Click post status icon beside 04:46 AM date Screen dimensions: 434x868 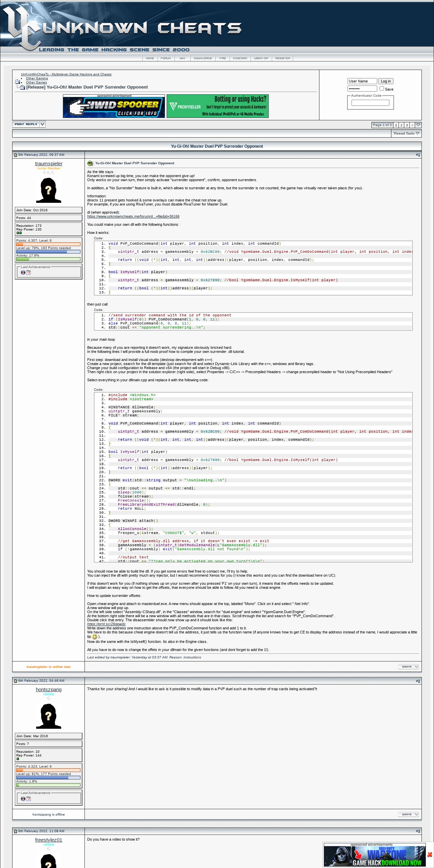[16, 681]
